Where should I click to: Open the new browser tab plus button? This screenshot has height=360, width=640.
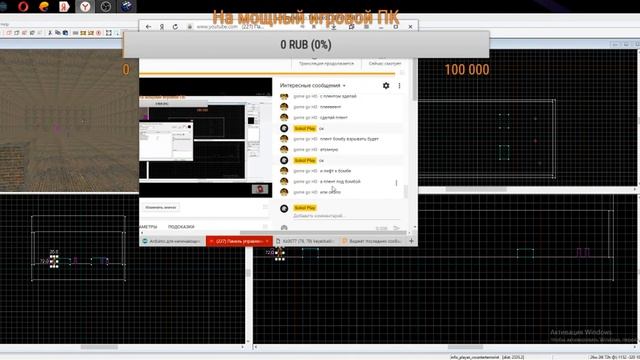(x=411, y=241)
